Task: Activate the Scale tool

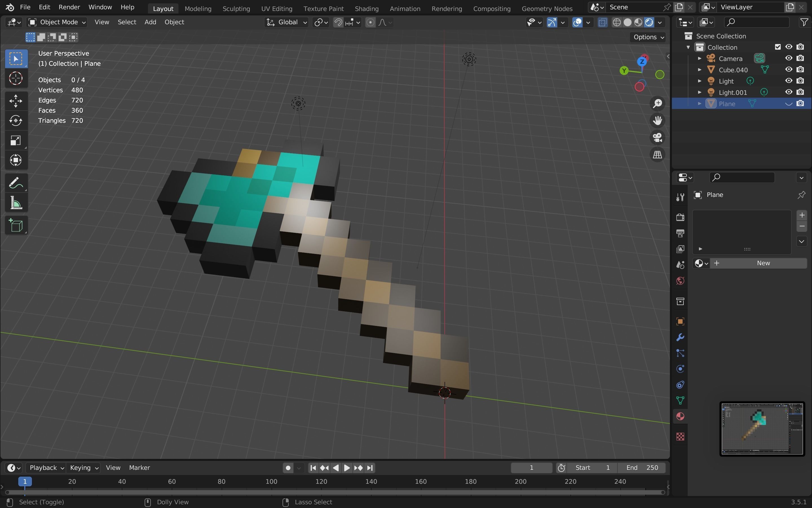Action: coord(16,141)
